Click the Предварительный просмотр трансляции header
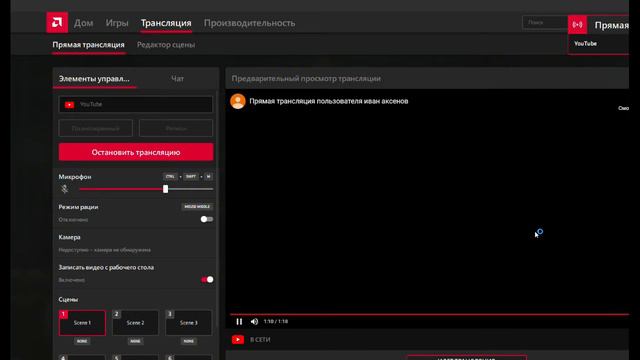The width and height of the screenshot is (640, 360). [x=306, y=78]
